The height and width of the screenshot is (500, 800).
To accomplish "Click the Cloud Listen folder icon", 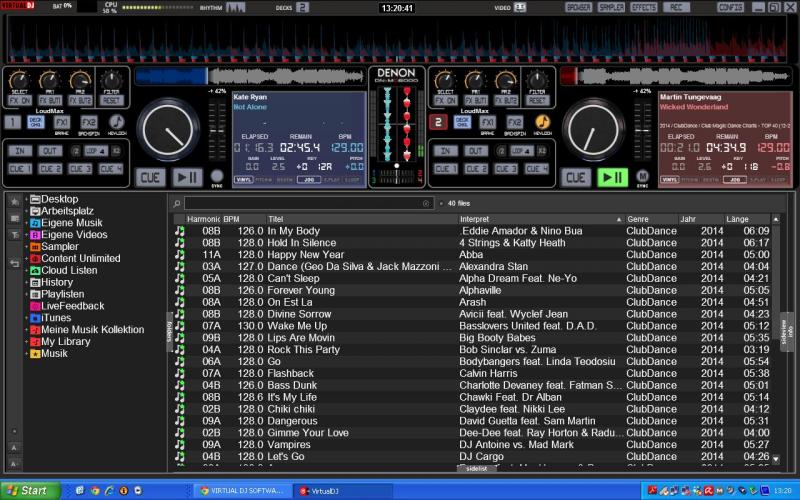I will coord(35,270).
